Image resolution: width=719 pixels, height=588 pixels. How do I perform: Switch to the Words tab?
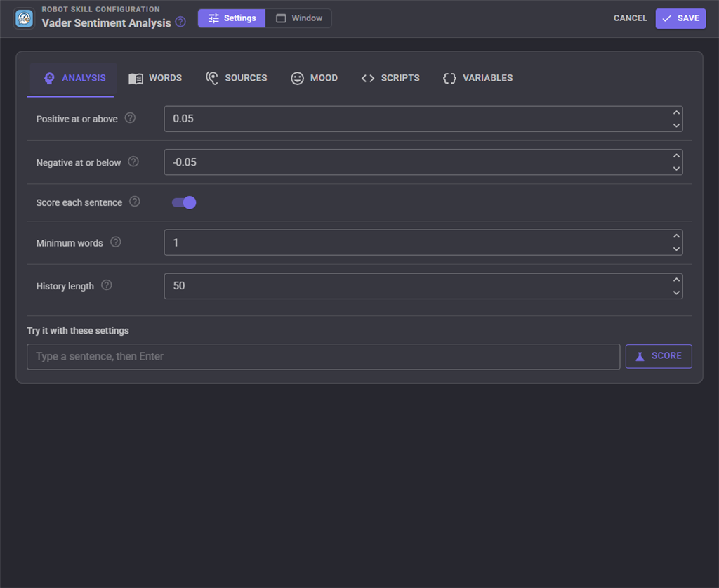click(155, 79)
